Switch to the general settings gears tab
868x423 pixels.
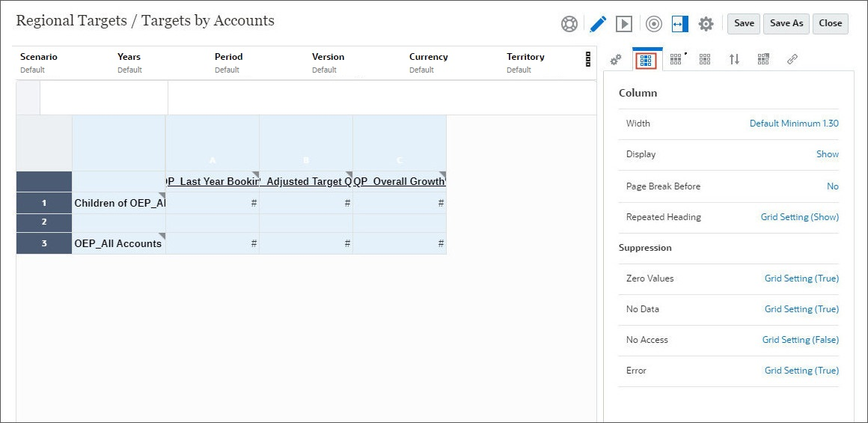pyautogui.click(x=616, y=60)
